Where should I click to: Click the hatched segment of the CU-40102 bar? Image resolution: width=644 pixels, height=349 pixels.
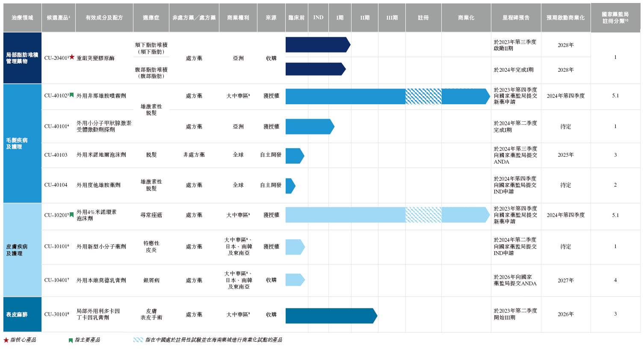tap(423, 96)
